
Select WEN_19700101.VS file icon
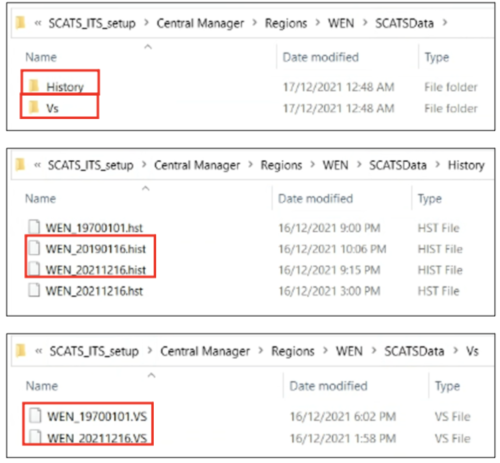point(35,416)
